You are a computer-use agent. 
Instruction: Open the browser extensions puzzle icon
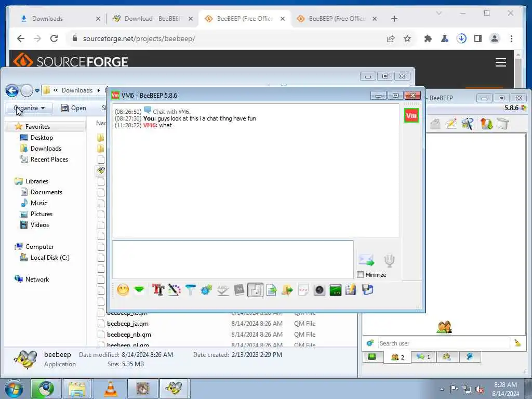428,38
